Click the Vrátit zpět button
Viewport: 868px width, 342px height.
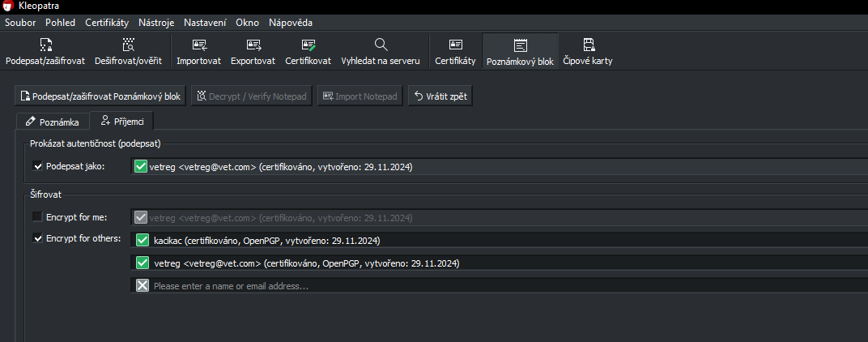tap(439, 96)
